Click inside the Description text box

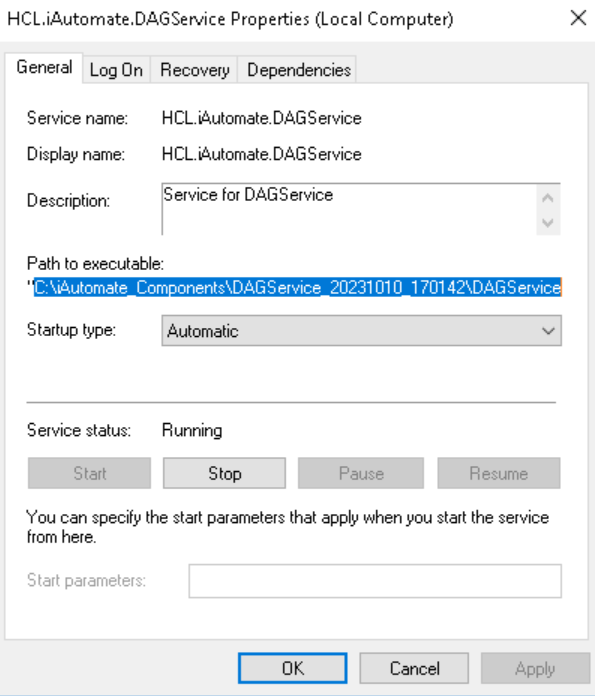(349, 209)
